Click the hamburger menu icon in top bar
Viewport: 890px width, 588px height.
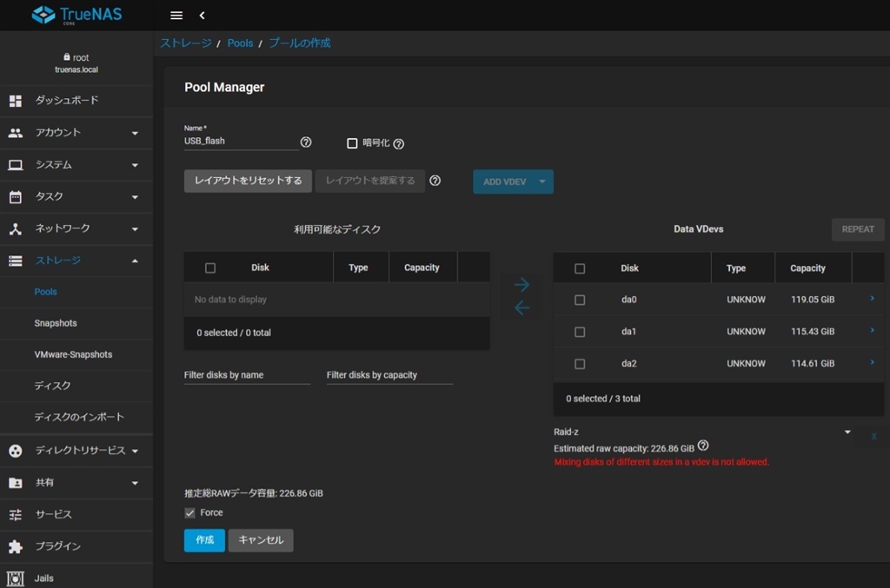coord(176,16)
